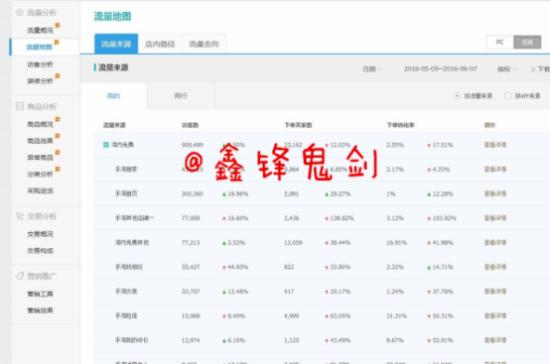
Task: Open 访客分析 in the sidebar
Action: (40, 64)
